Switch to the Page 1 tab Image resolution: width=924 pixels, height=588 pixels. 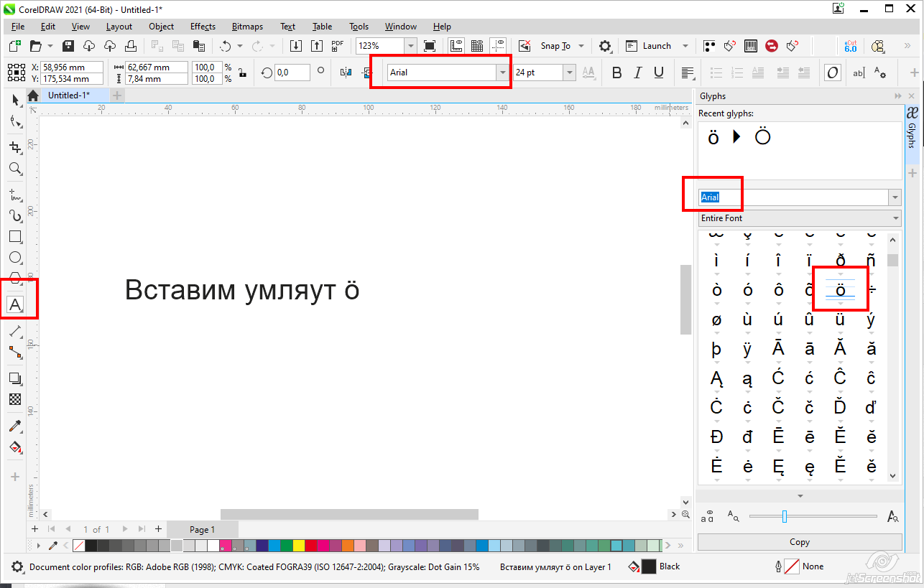(x=202, y=530)
